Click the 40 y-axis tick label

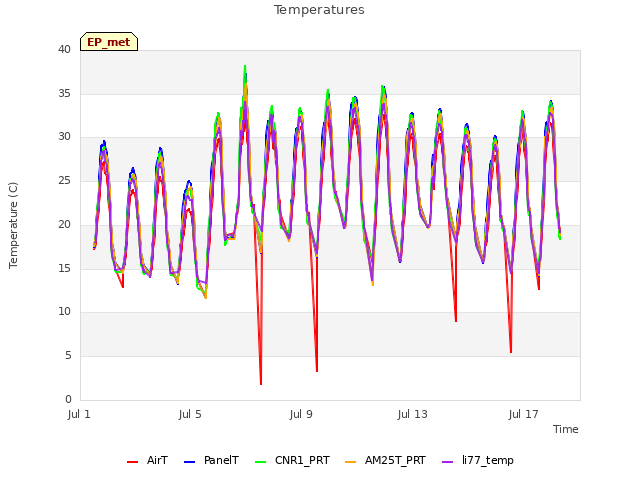tap(64, 50)
